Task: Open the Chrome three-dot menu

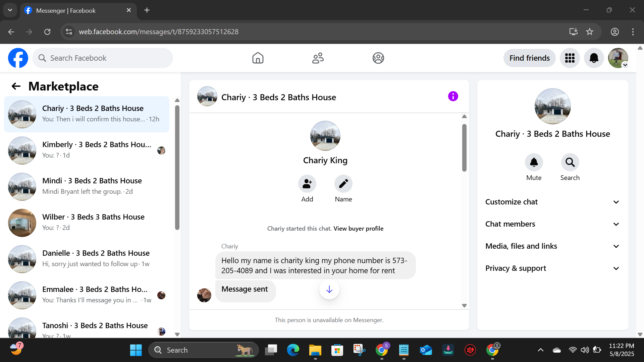Action: coord(633,32)
